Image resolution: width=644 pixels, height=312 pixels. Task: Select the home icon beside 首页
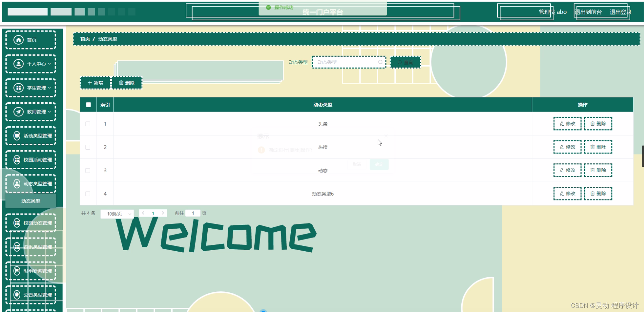(19, 39)
